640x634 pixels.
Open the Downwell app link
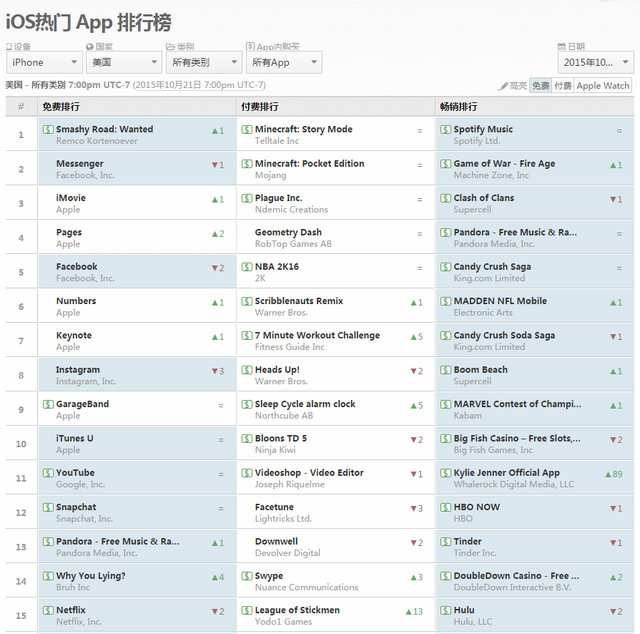coord(276,541)
